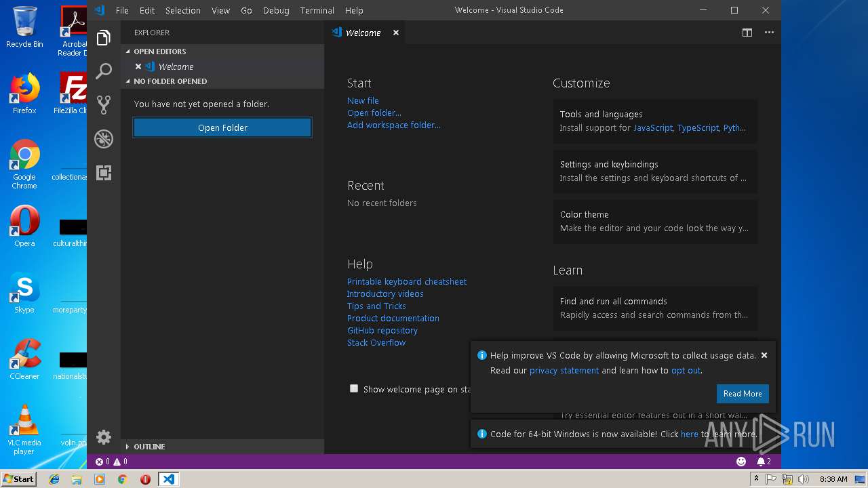Open Google Chrome desktop shortcut

[x=24, y=164]
